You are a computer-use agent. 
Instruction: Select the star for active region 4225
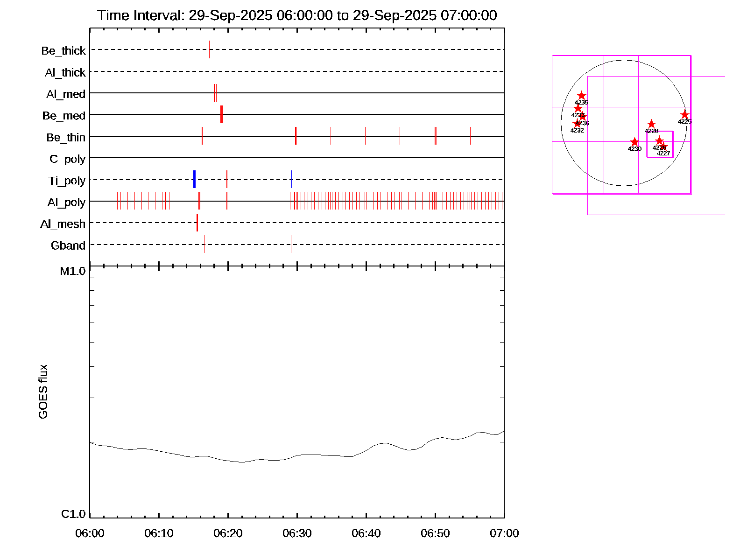[684, 114]
